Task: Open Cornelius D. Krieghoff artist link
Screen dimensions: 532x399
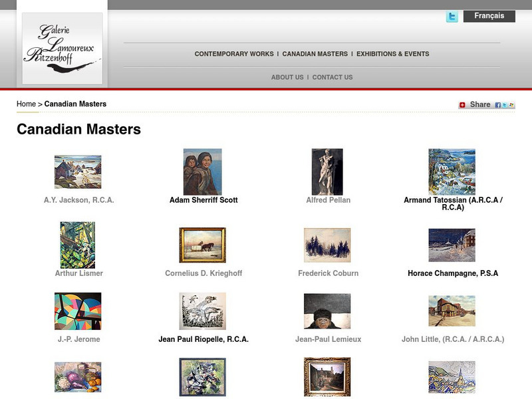Action: coord(203,273)
